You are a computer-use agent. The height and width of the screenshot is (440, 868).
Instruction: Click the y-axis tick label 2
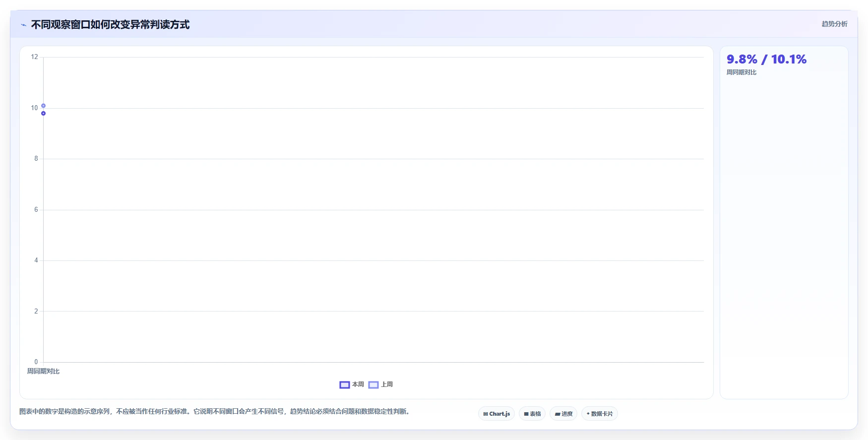tap(36, 312)
